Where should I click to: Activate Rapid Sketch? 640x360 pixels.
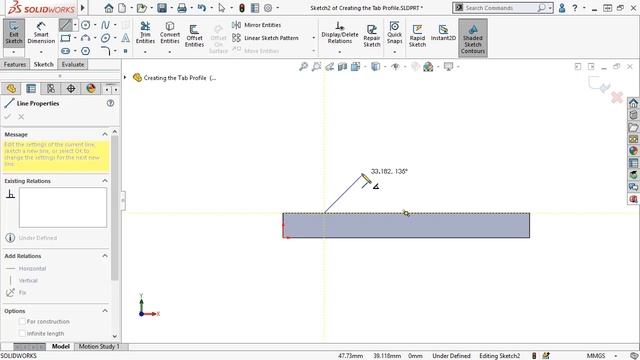(x=417, y=35)
